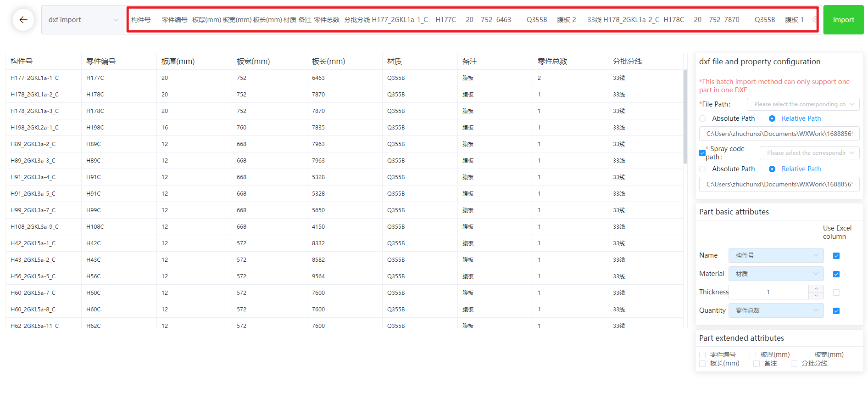Viewport: 868px width, 394px height.
Task: Toggle the Spray code path checkbox
Action: [702, 153]
